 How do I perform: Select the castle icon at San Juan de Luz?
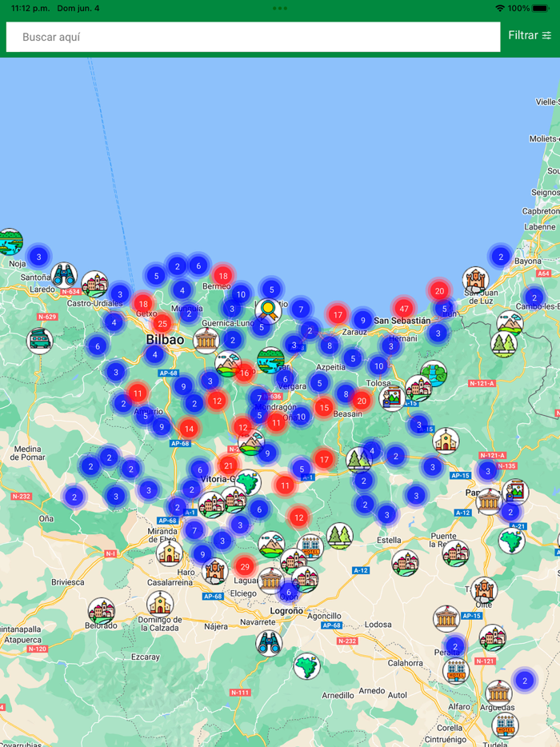[x=476, y=280]
